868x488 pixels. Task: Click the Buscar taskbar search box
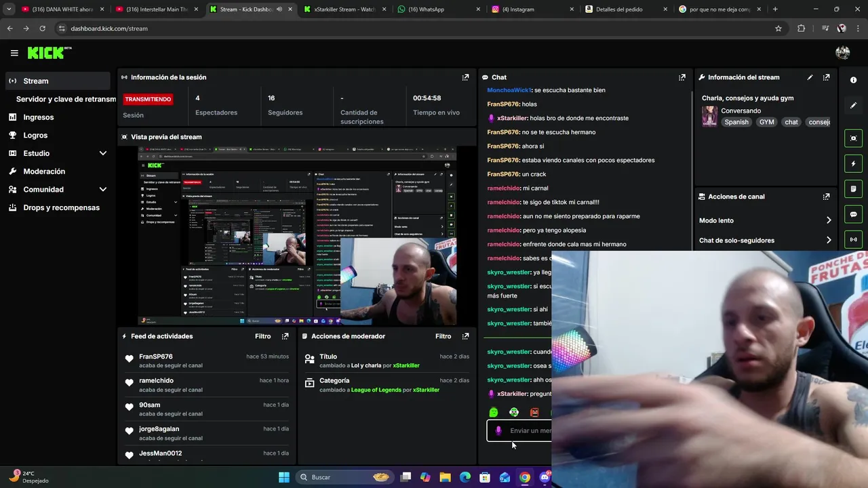(345, 477)
